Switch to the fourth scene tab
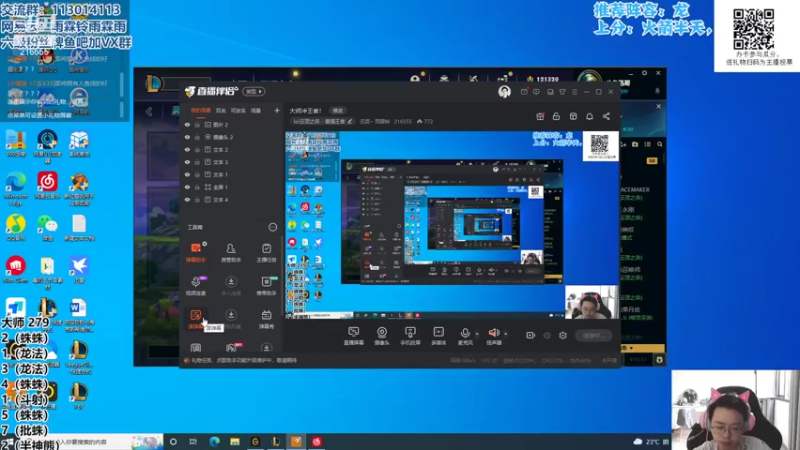800x450 pixels. click(256, 110)
